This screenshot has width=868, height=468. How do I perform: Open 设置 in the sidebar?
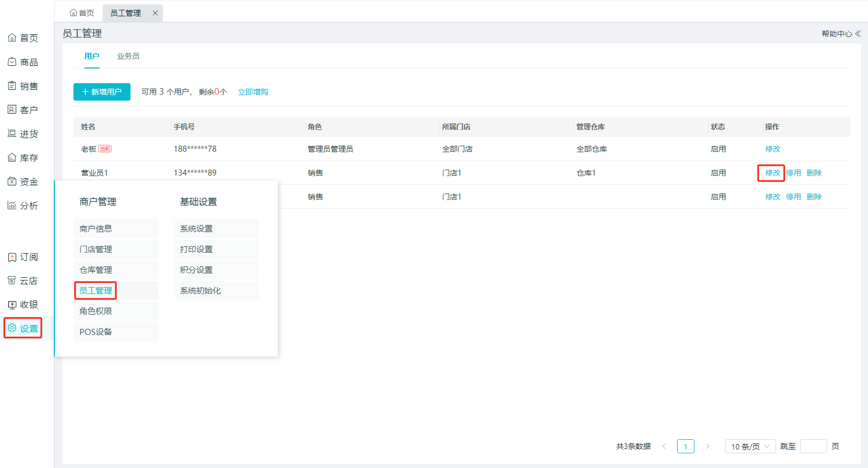point(23,328)
